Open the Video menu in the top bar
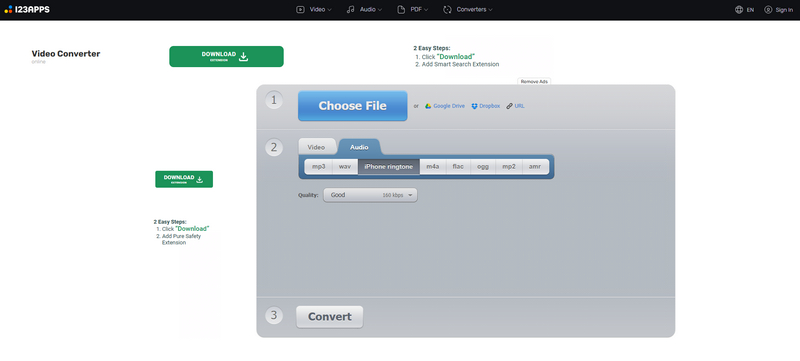 [x=314, y=9]
